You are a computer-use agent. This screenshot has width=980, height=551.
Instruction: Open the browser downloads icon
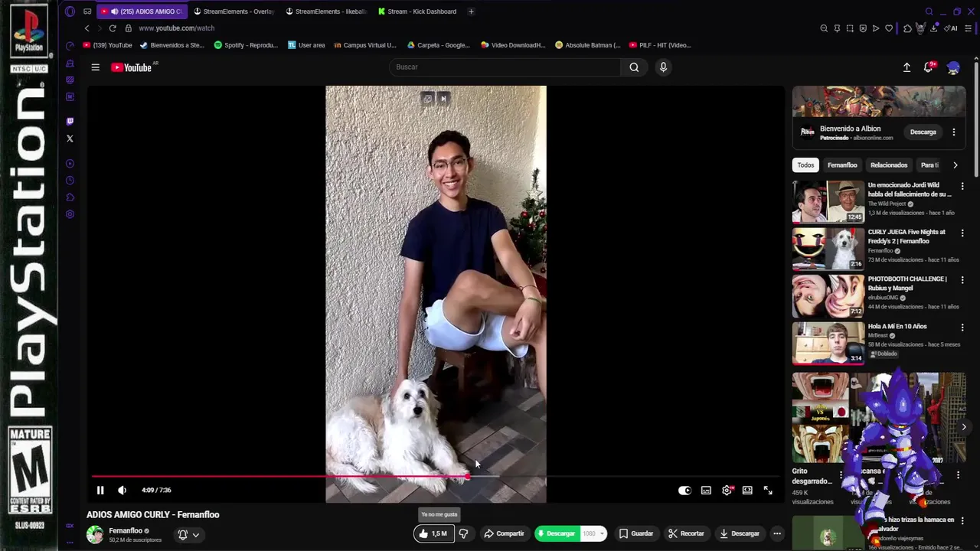click(935, 28)
